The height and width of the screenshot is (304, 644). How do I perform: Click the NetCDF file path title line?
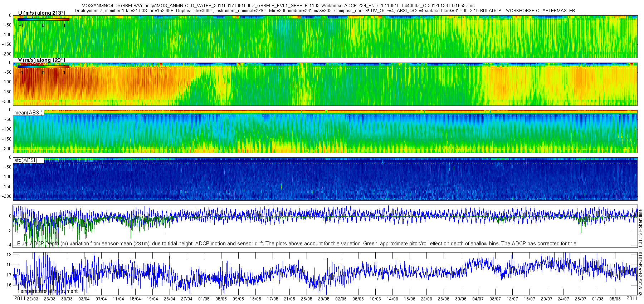pyautogui.click(x=278, y=6)
